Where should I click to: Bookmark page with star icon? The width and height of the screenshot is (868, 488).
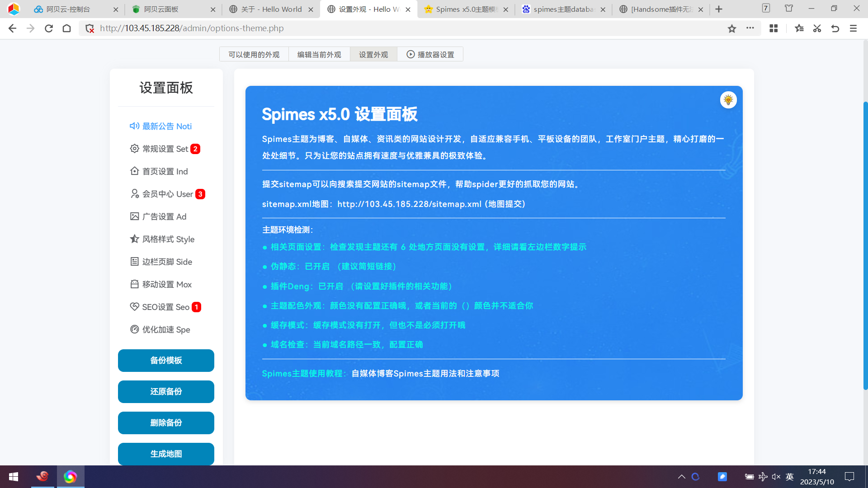tap(732, 28)
